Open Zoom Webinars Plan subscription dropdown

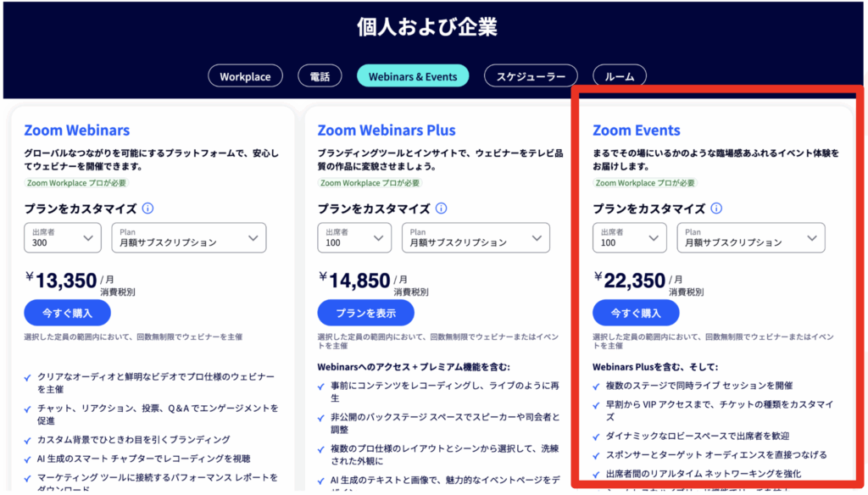pyautogui.click(x=188, y=237)
